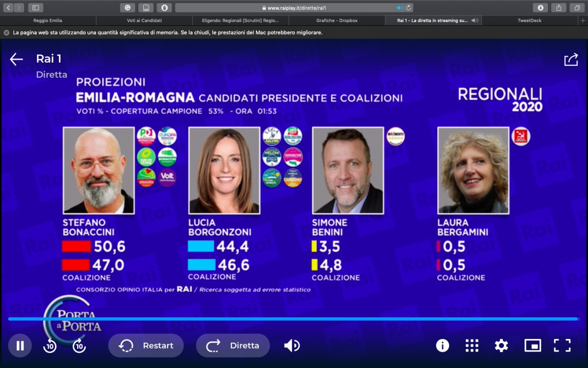
Task: Dismiss the memory usage warning banner
Action: click(6, 33)
